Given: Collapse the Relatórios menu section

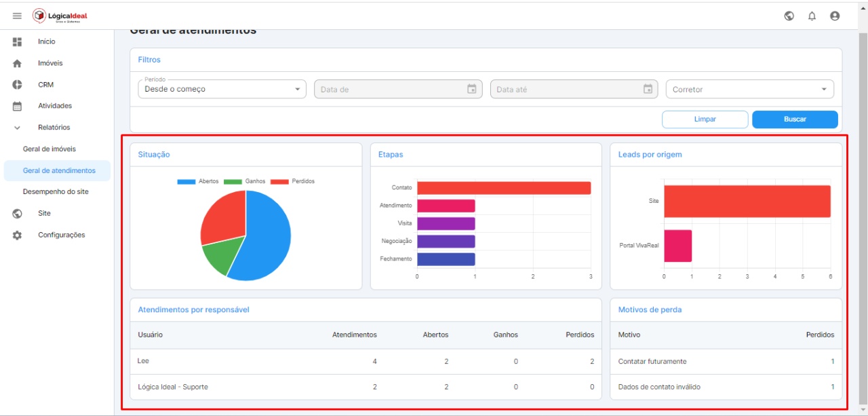Looking at the screenshot, I should [18, 128].
